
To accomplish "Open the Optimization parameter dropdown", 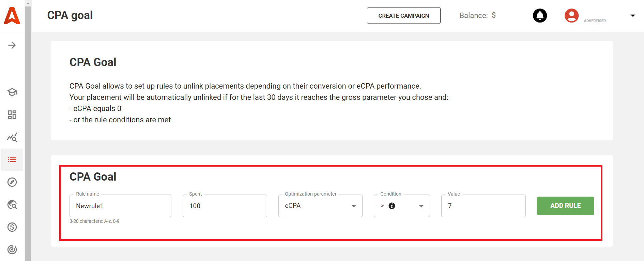I will [353, 206].
